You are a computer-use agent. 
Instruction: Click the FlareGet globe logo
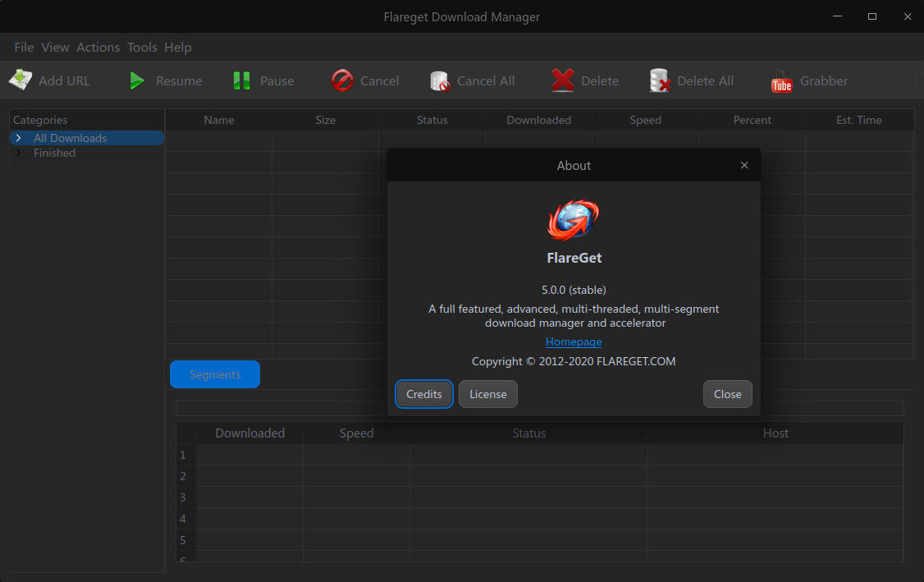(574, 219)
